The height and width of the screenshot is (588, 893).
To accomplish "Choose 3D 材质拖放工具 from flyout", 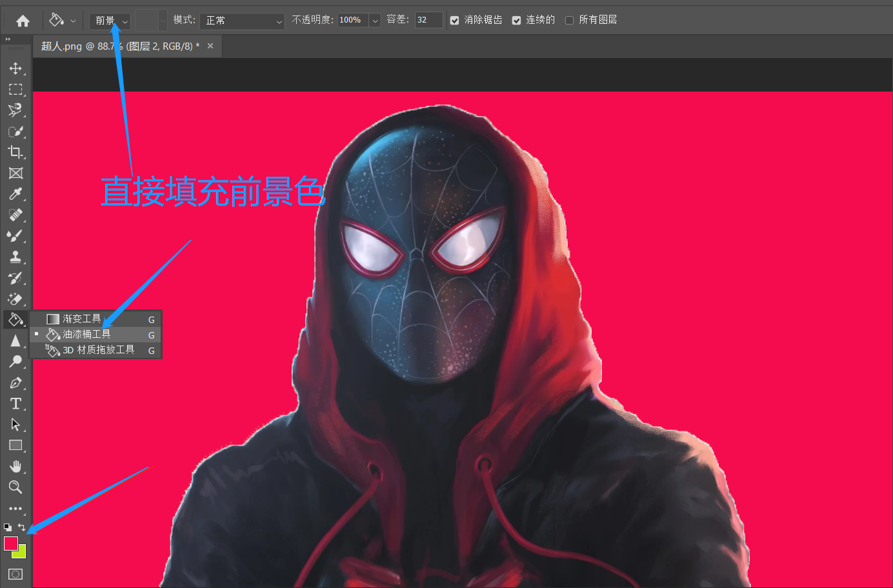I will point(95,350).
